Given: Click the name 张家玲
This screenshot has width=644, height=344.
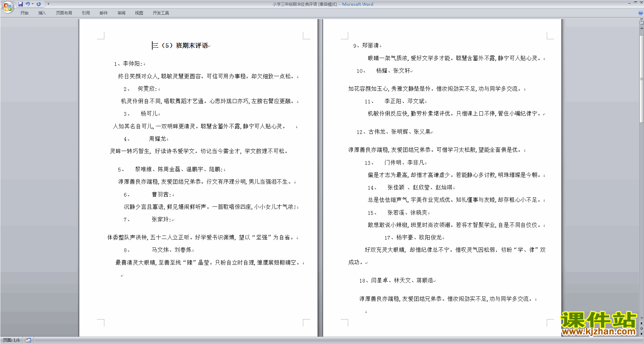Looking at the screenshot, I should [160, 219].
